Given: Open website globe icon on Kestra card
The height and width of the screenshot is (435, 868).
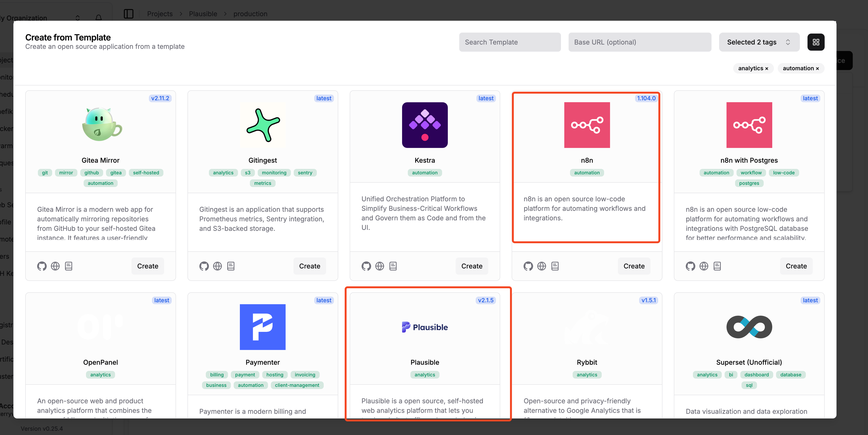Looking at the screenshot, I should point(380,266).
